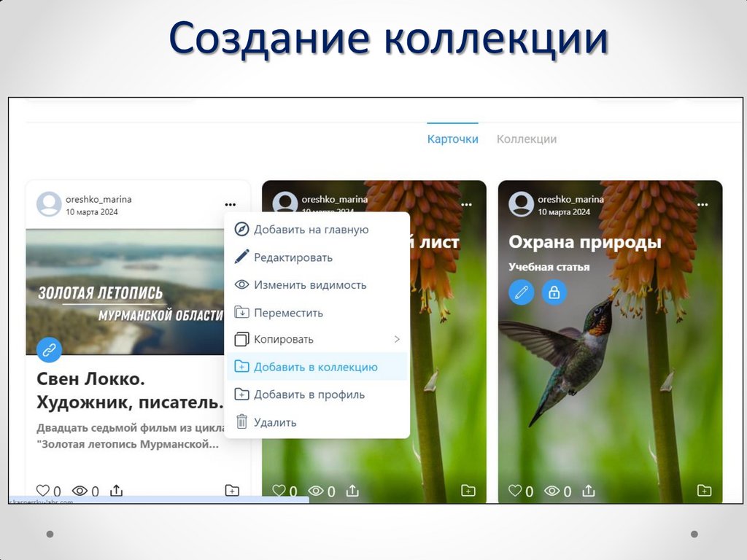Open oreshko_marina profile on Свен Локко card
The height and width of the screenshot is (560, 747).
coord(98,200)
